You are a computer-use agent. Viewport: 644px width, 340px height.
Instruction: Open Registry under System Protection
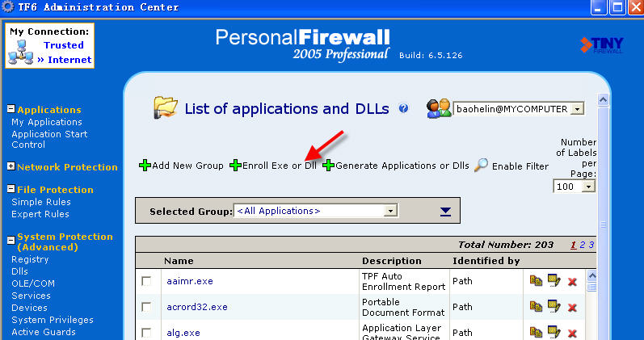click(30, 259)
